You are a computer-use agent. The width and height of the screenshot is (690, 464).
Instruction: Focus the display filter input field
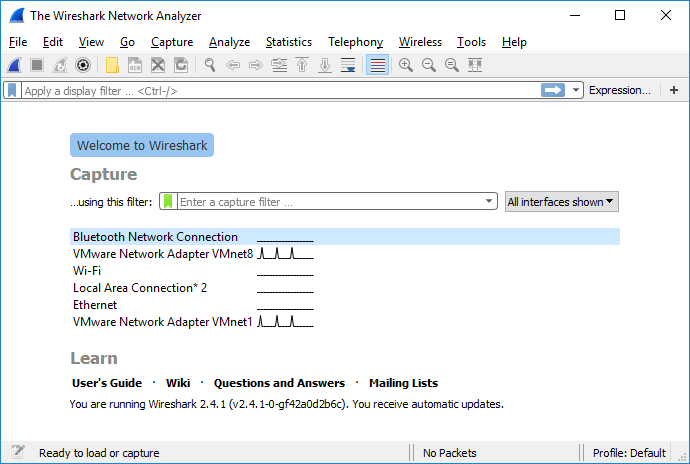click(281, 91)
